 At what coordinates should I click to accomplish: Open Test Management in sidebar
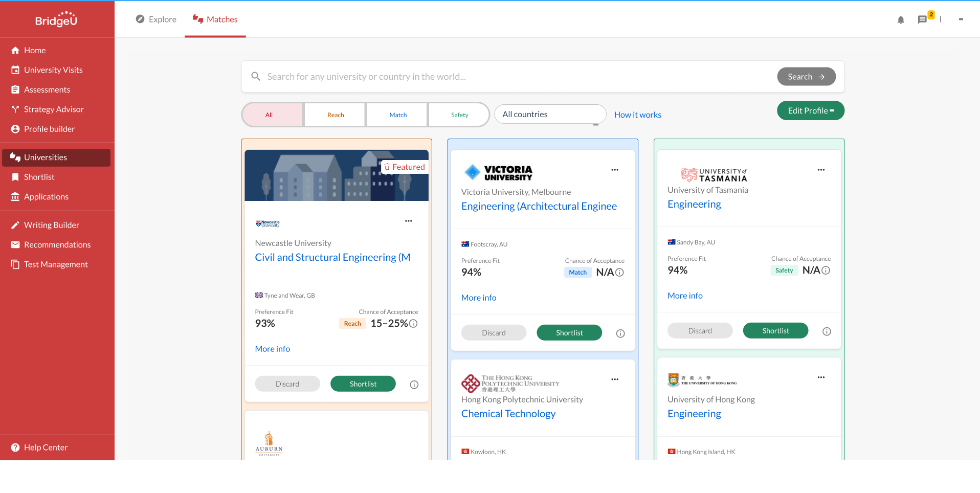pyautogui.click(x=56, y=264)
